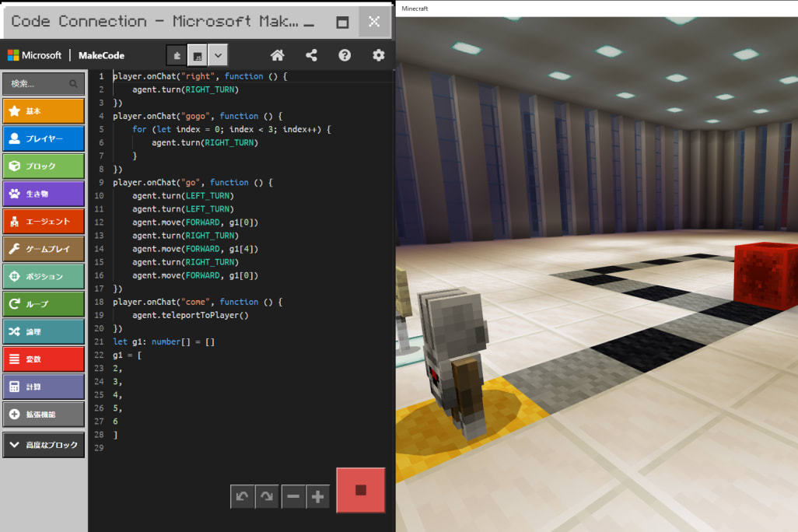Viewport: 798px width, 532px height.
Task: Switch to Blocks editor view
Action: (x=177, y=55)
